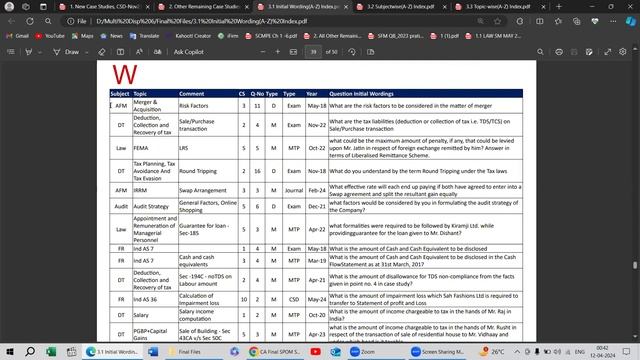Screen dimensions: 640x360
Task: Open the Favorites list icon
Action: coord(558,21)
